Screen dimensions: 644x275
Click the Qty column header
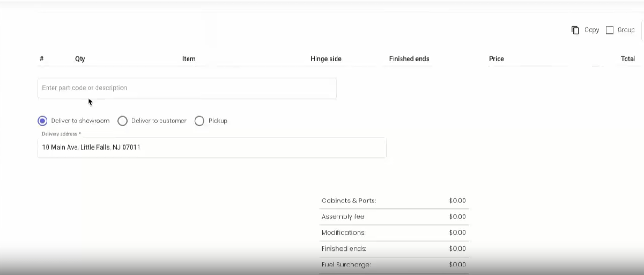[80, 59]
